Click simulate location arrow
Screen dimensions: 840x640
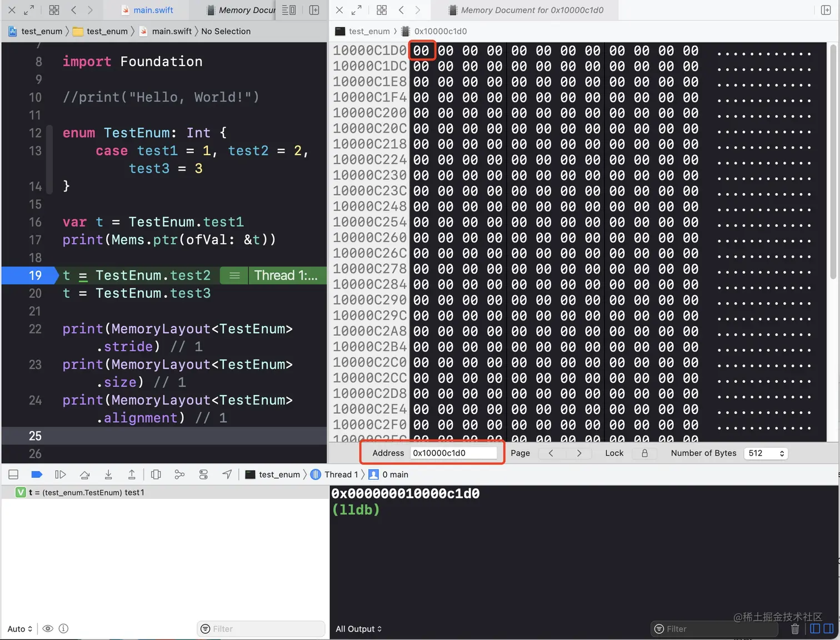click(227, 474)
